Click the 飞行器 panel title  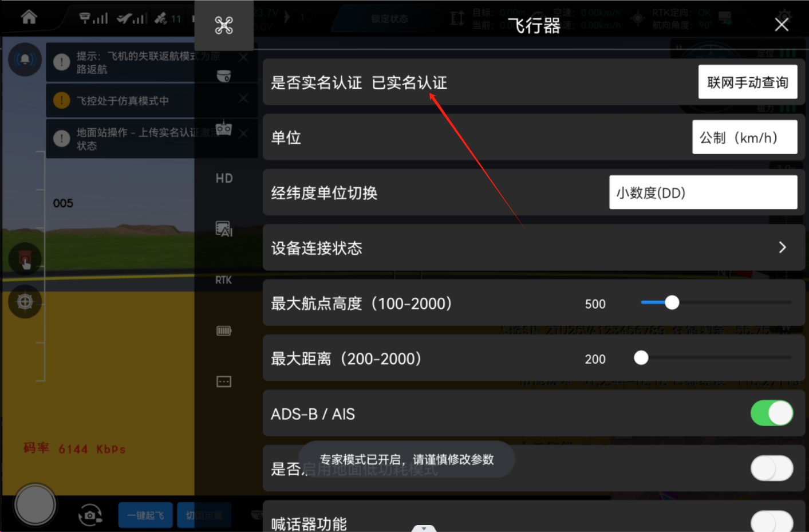pyautogui.click(x=534, y=26)
